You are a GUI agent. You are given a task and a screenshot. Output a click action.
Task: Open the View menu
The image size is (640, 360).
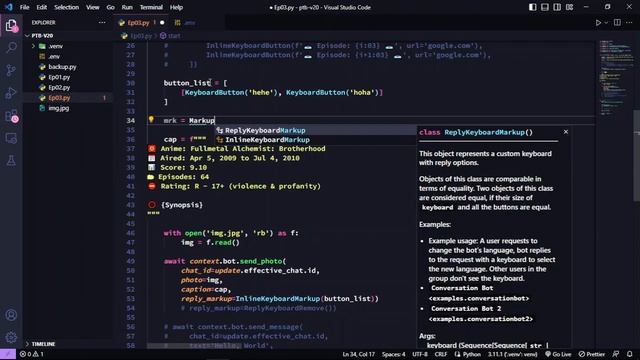[x=93, y=7]
